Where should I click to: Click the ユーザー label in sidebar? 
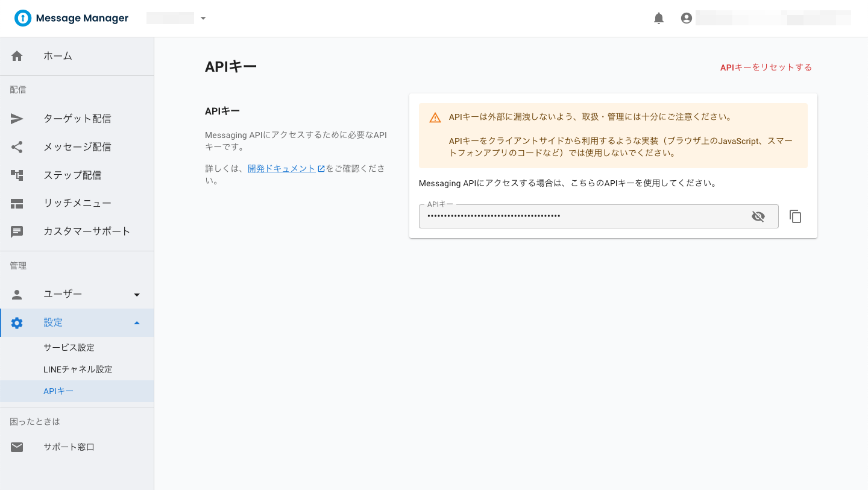point(63,294)
